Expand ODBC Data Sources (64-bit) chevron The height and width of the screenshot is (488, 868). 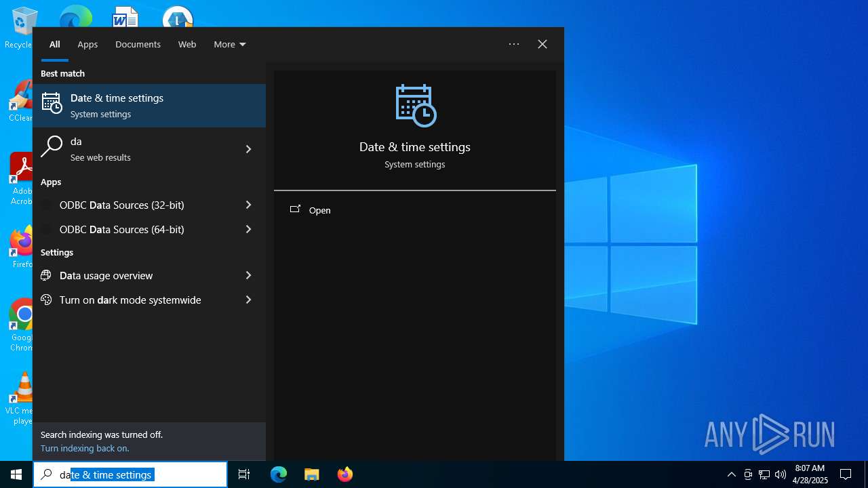(248, 229)
